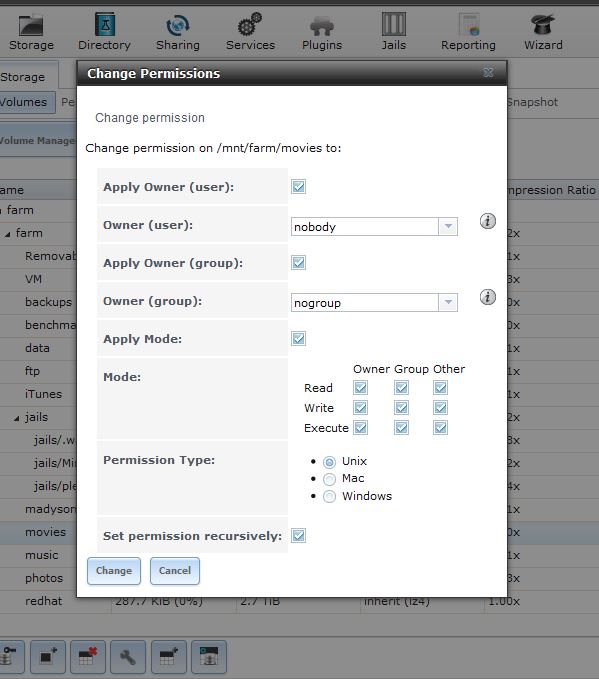Open the Reporting icon

(x=469, y=25)
